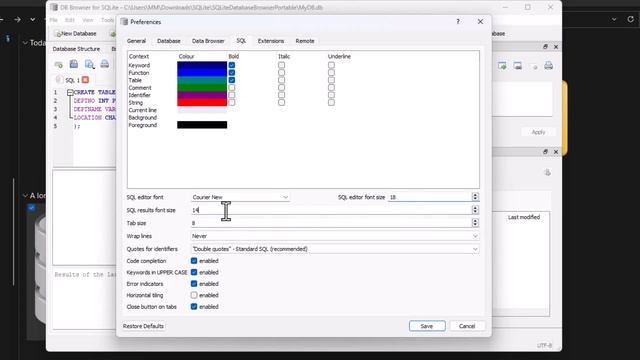Adjust Tab size spinner arrows
Image resolution: width=640 pixels, height=360 pixels.
[475, 223]
